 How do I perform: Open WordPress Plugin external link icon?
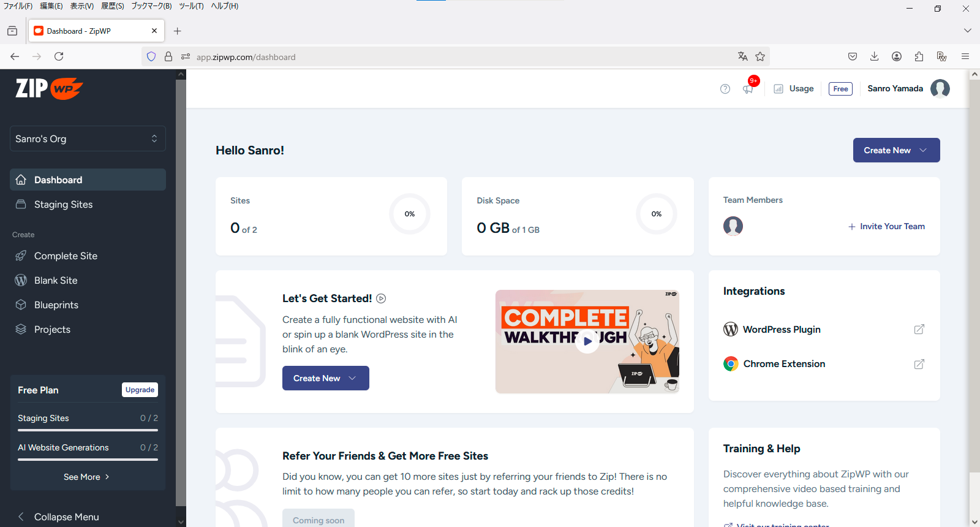[x=919, y=330]
